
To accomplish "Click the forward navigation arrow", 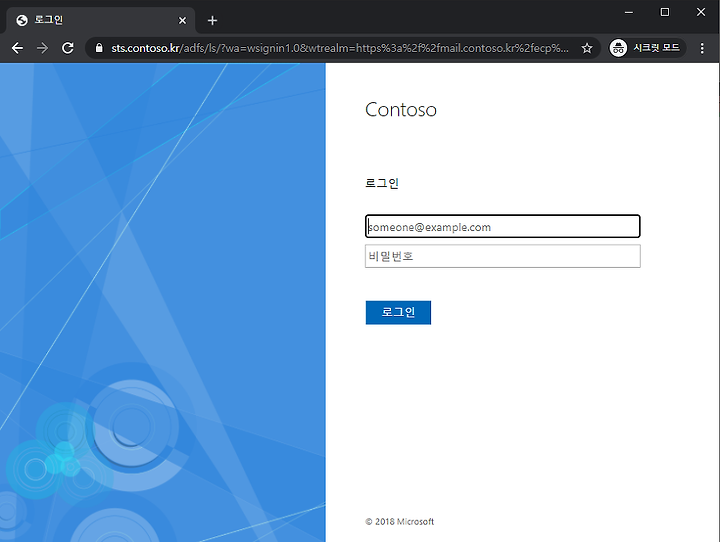I will (42, 48).
